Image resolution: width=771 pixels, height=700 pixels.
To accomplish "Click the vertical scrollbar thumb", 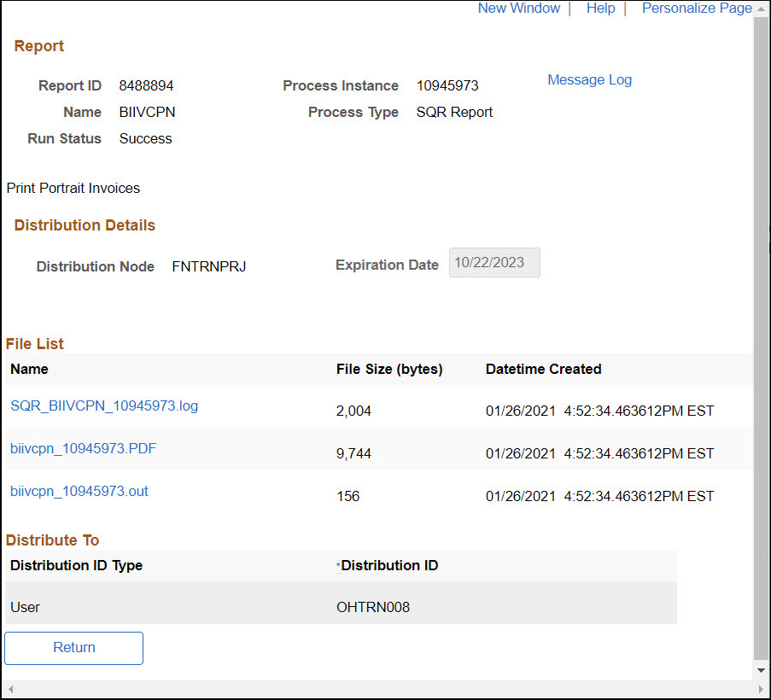I will click(761, 333).
